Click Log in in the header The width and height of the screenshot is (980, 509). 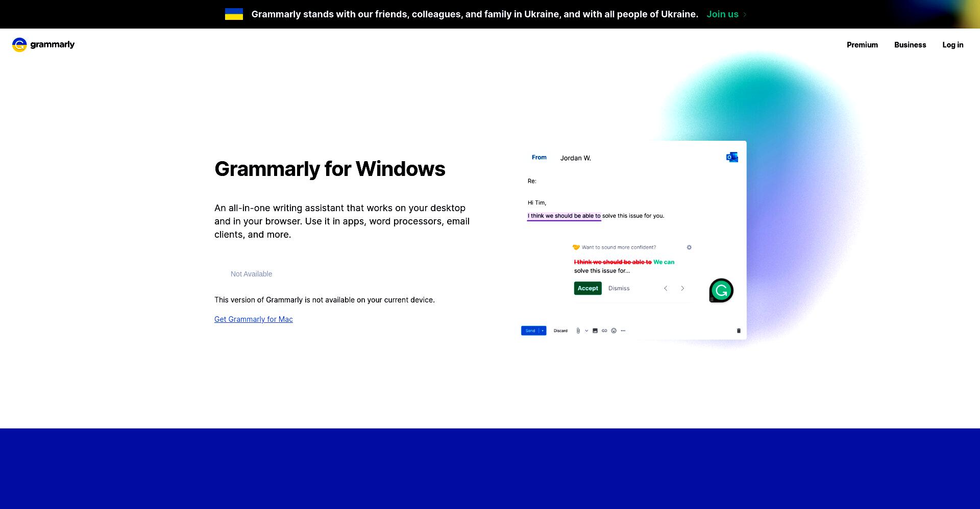click(x=952, y=45)
